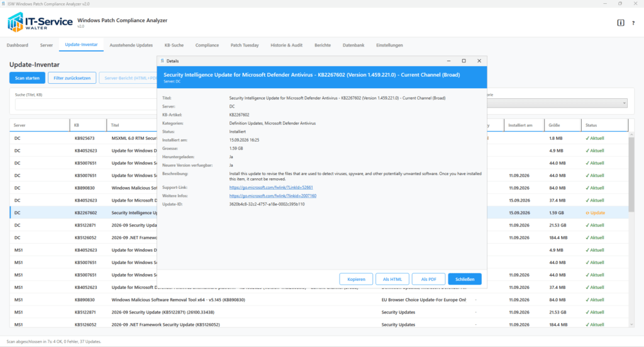Select MS1 2026-09 .NET Framework Security Update
The image size is (644, 347).
click(x=165, y=324)
